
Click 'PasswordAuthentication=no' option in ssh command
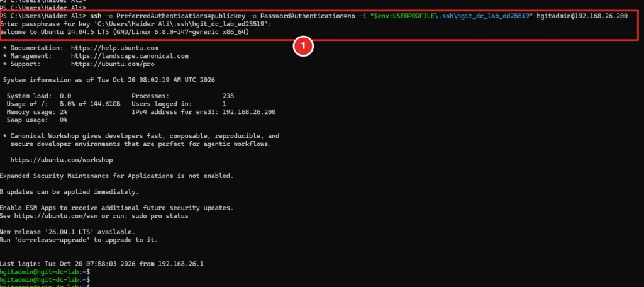308,16
